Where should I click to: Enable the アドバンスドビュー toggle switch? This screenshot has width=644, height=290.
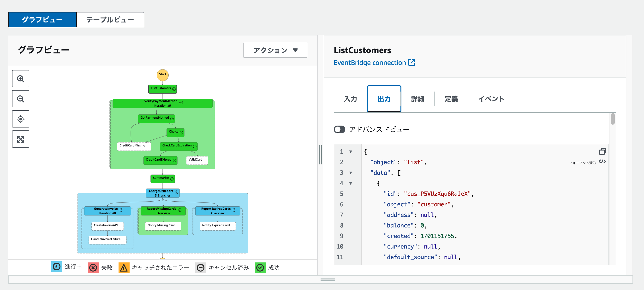coord(339,129)
